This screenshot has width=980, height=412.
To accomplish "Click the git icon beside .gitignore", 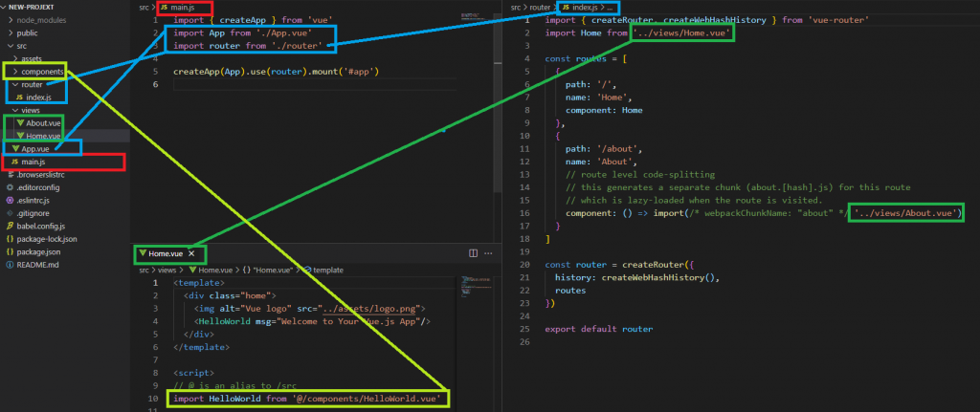I will [x=10, y=213].
